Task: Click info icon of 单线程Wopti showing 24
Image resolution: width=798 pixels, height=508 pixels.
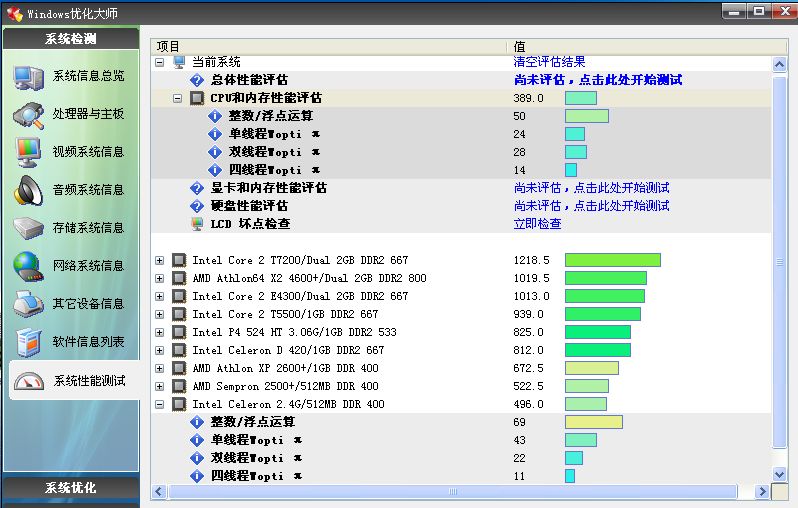Action: click(x=215, y=134)
